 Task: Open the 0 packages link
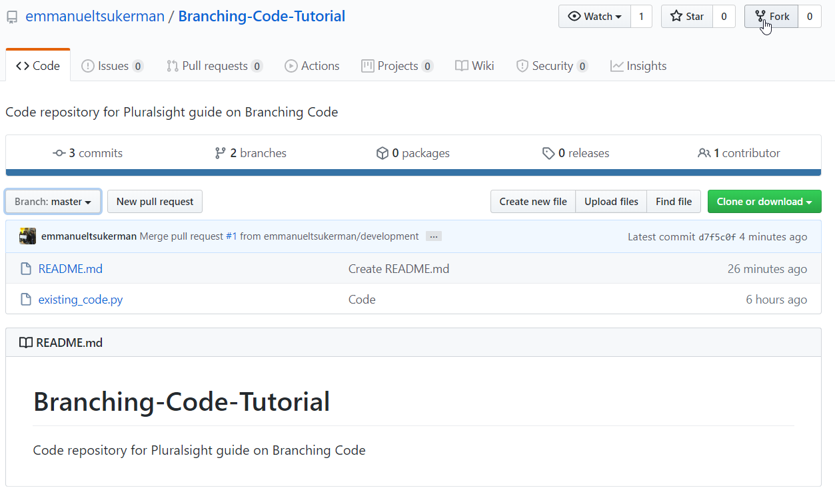click(413, 153)
